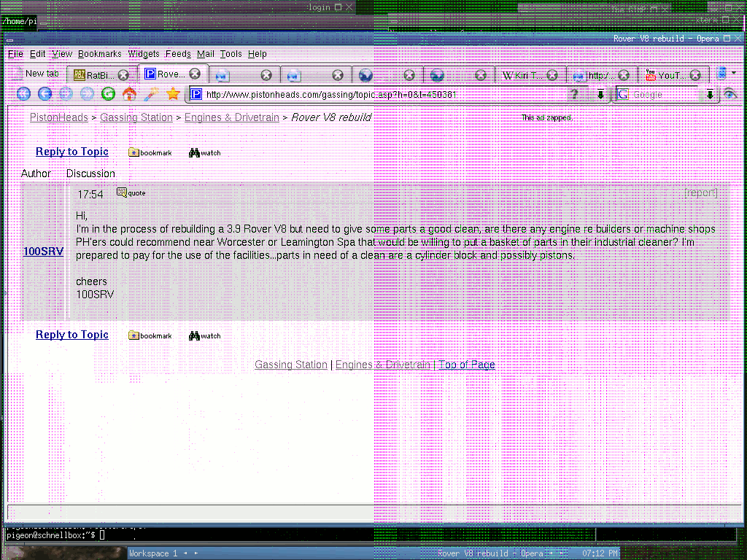Expand the address bar history dropdown
Screen dimensions: 747x560
600,94
